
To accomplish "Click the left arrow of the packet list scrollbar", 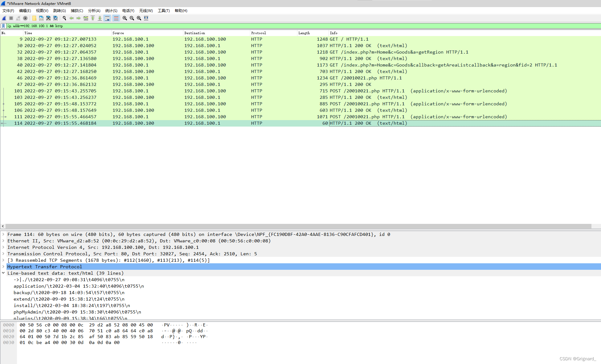I will tap(3, 226).
